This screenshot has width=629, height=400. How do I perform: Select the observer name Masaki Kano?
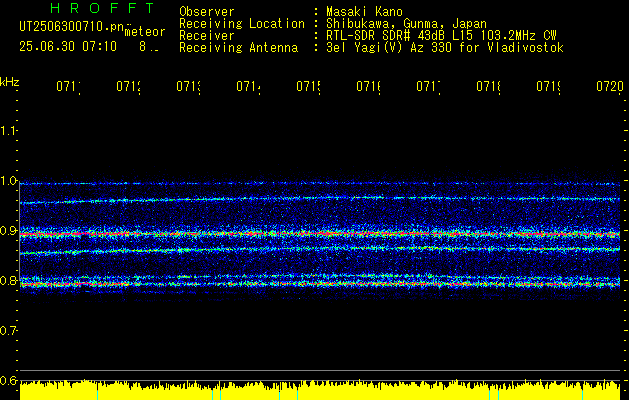click(x=364, y=12)
